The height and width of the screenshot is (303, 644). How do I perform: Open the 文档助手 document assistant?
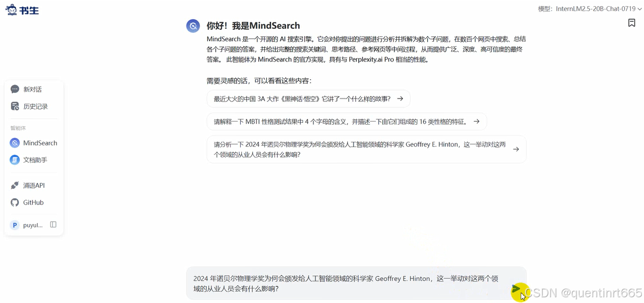tap(34, 160)
